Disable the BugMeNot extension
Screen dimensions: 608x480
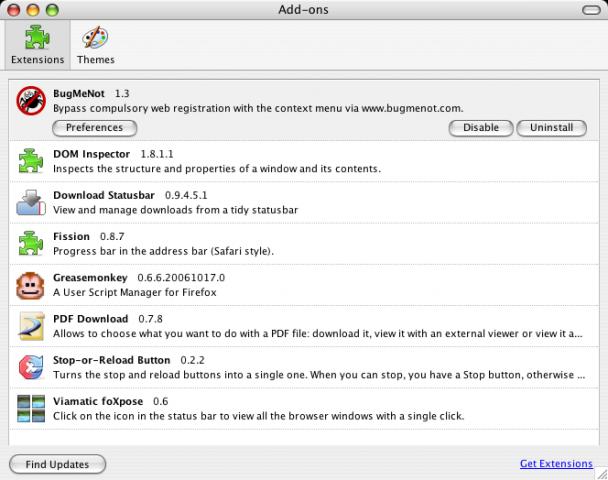tap(481, 128)
